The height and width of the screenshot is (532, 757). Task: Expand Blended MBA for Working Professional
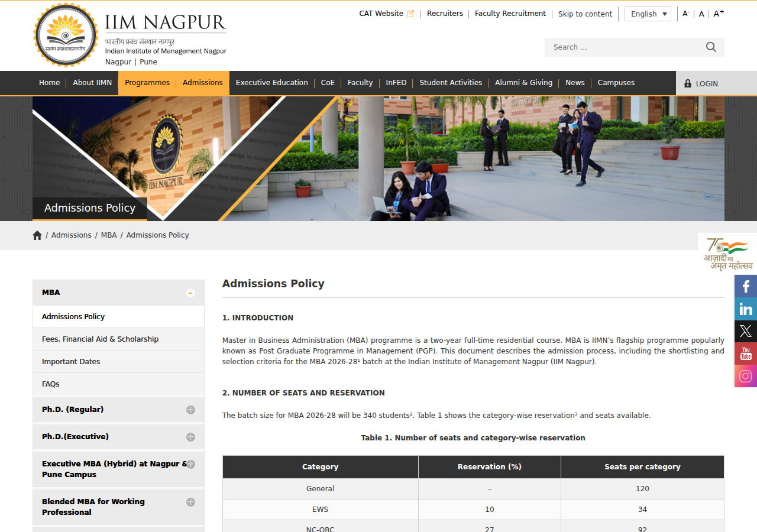tap(190, 502)
